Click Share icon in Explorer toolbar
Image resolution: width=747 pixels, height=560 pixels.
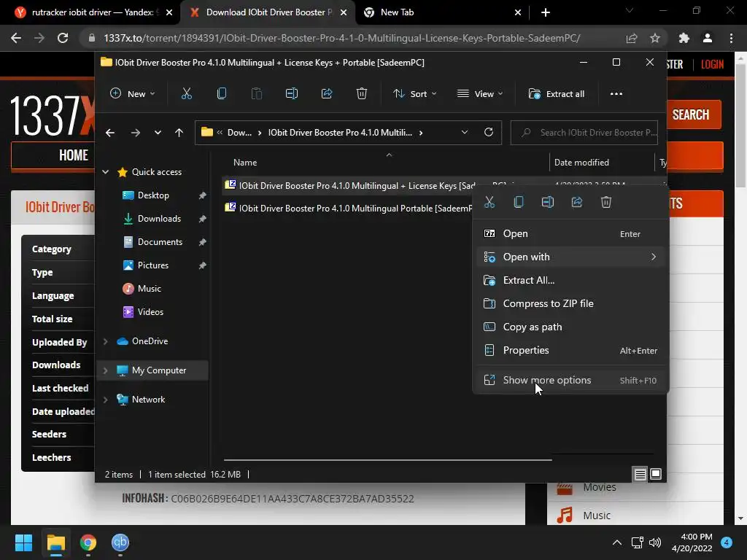327,94
